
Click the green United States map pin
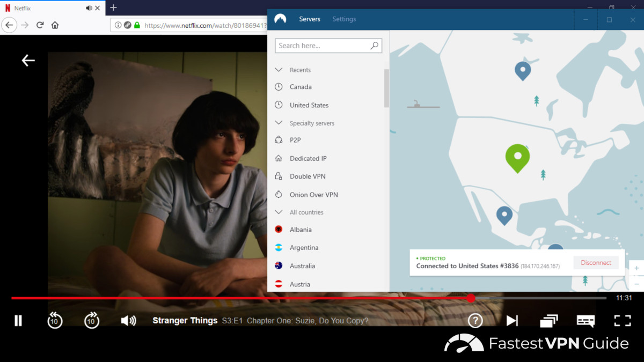[x=517, y=158]
